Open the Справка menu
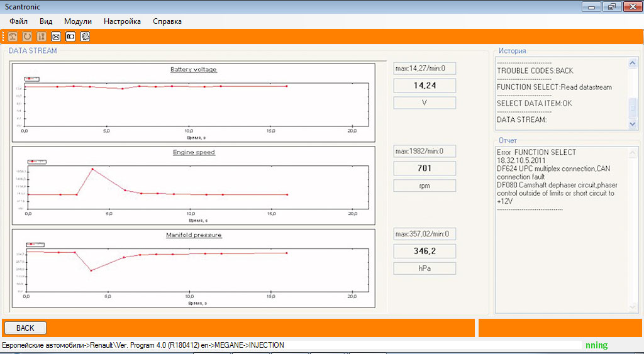Image resolution: width=644 pixels, height=354 pixels. [x=167, y=21]
